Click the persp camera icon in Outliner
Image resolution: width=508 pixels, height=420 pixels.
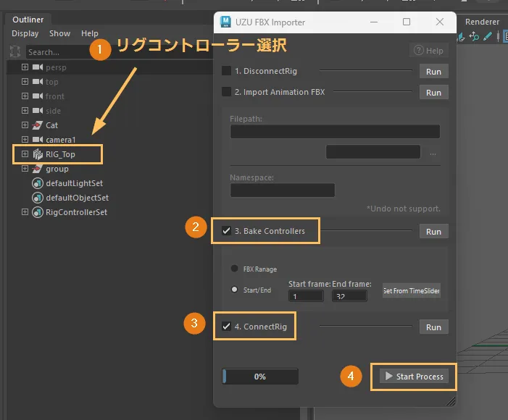click(x=38, y=67)
